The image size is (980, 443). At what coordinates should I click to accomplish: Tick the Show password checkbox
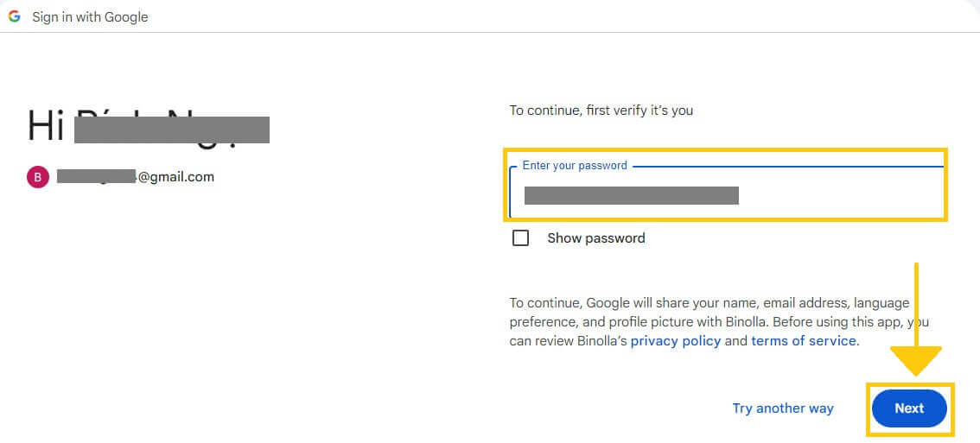520,238
